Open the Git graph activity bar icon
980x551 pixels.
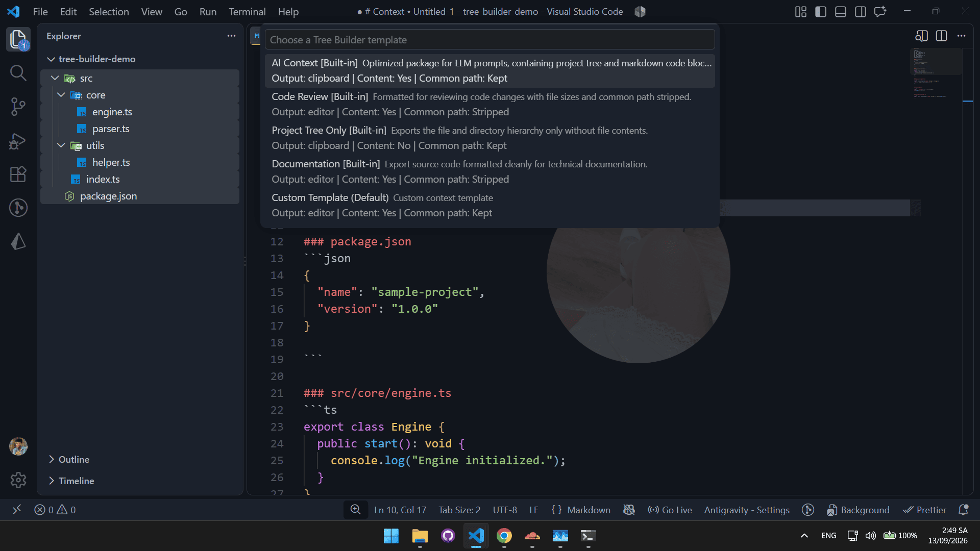coord(18,208)
